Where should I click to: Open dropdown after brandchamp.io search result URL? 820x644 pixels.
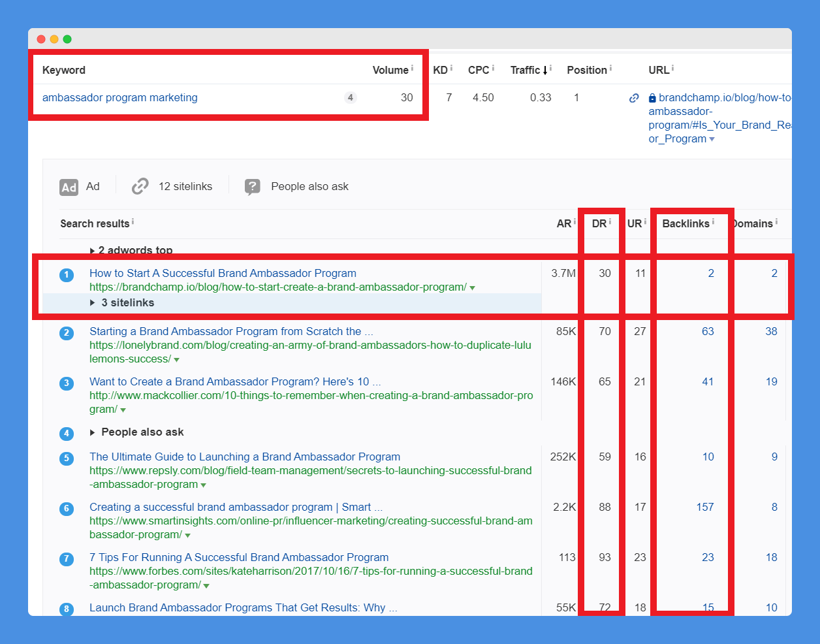472,288
